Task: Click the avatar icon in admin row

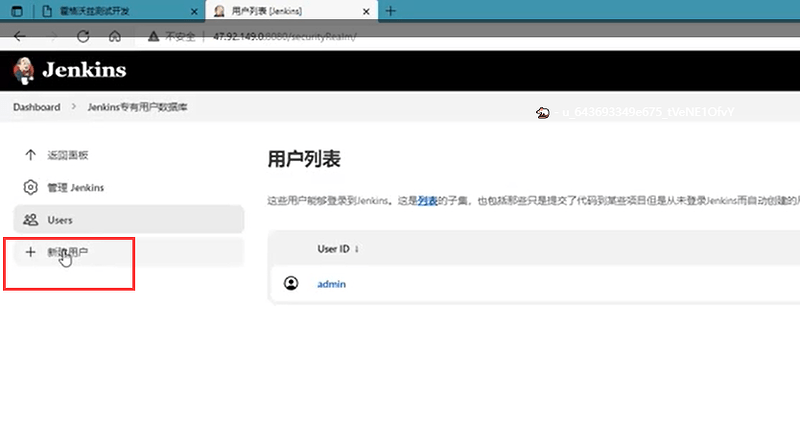Action: click(x=291, y=283)
